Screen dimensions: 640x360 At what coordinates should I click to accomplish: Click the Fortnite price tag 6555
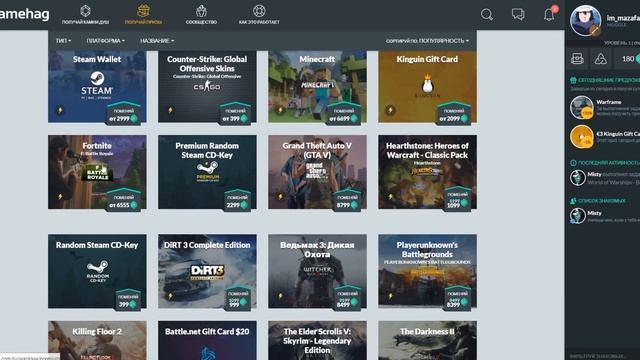coord(124,200)
